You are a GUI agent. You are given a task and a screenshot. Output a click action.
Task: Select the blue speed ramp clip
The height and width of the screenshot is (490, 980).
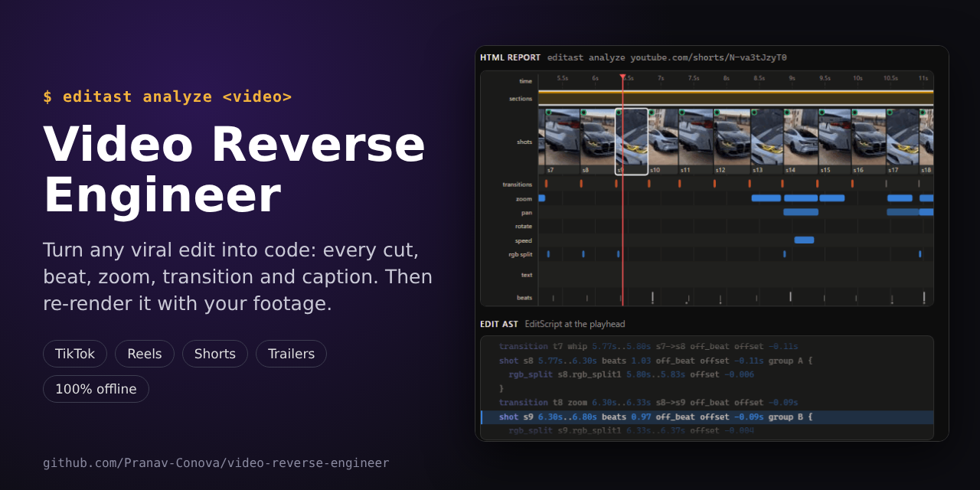[804, 240]
